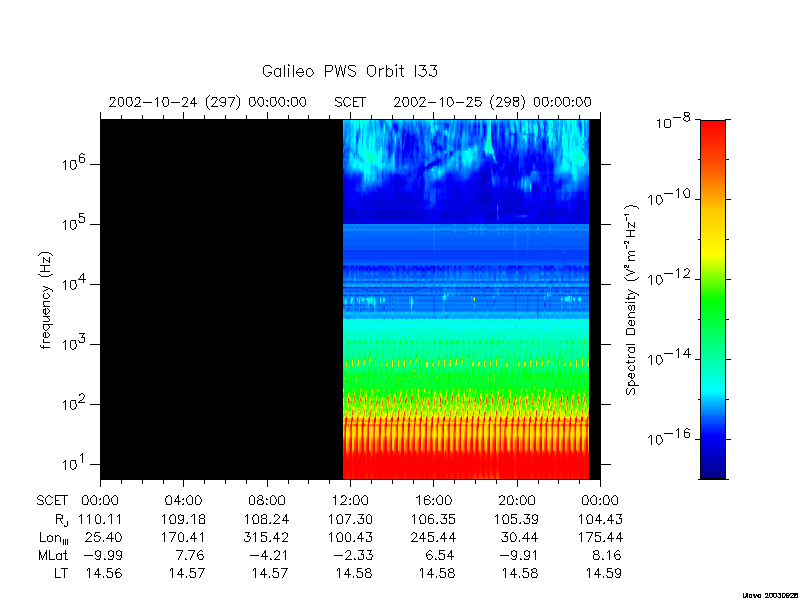Select the longitude value 25.40
This screenshot has height=600, width=800.
coord(104,537)
